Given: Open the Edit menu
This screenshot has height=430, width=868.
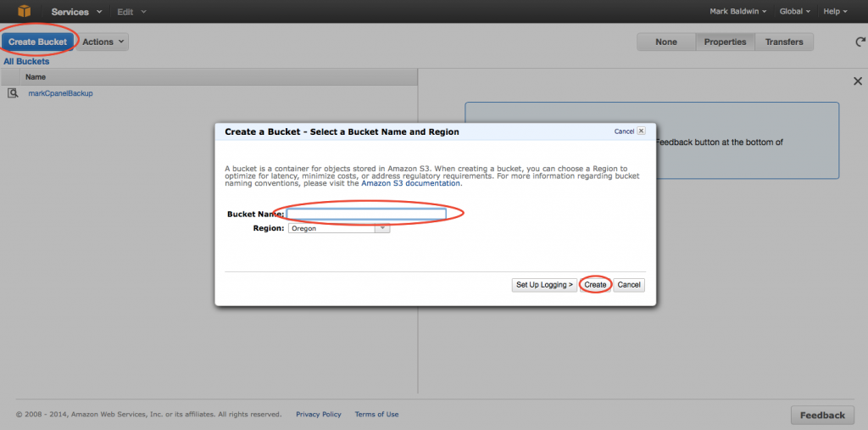Looking at the screenshot, I should point(131,12).
